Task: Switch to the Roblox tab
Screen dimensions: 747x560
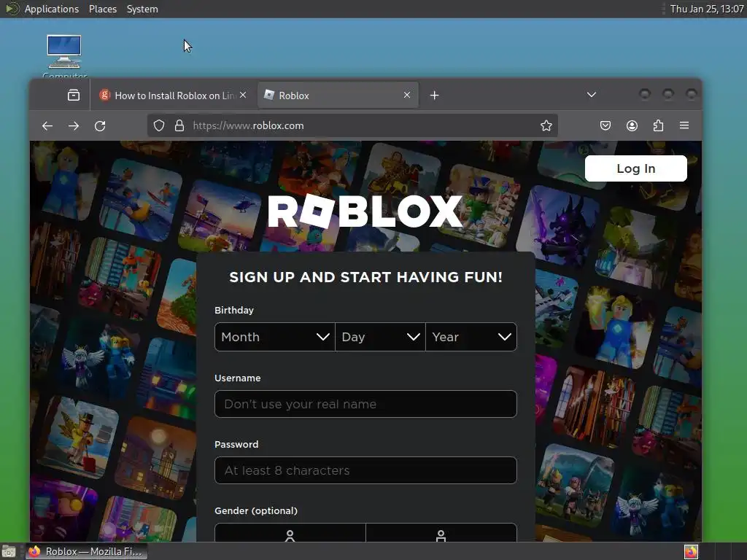Action: tap(338, 96)
